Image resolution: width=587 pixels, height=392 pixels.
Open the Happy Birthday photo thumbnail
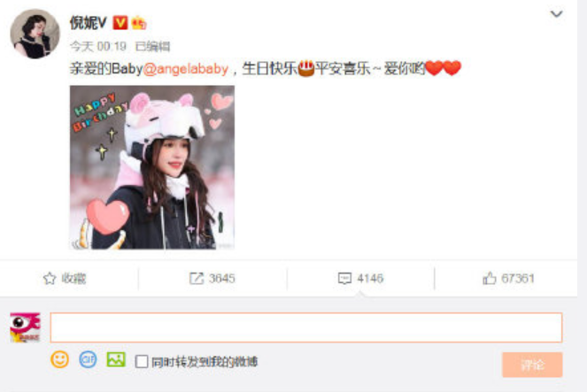click(152, 167)
